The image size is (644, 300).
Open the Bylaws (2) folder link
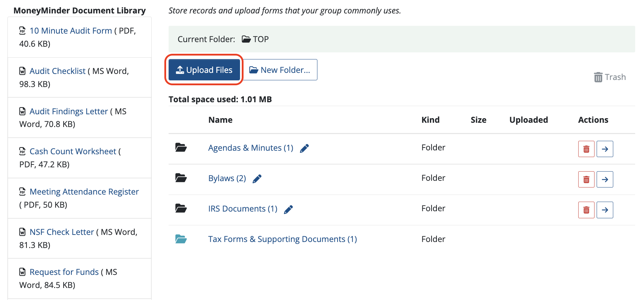[x=227, y=178]
